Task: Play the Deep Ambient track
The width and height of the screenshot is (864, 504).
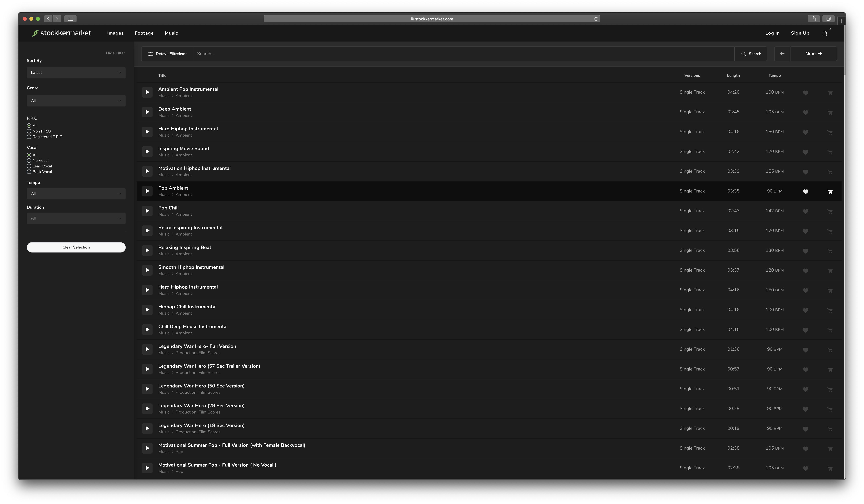Action: 147,112
